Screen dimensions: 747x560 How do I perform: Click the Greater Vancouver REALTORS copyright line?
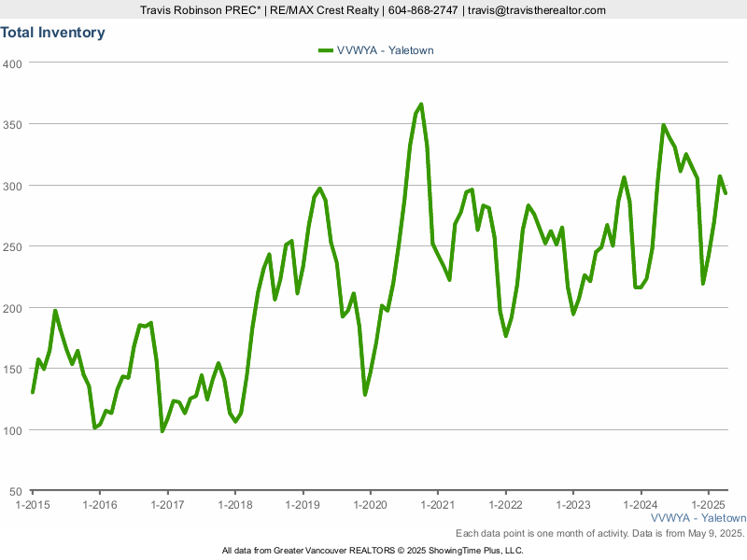pyautogui.click(x=373, y=551)
